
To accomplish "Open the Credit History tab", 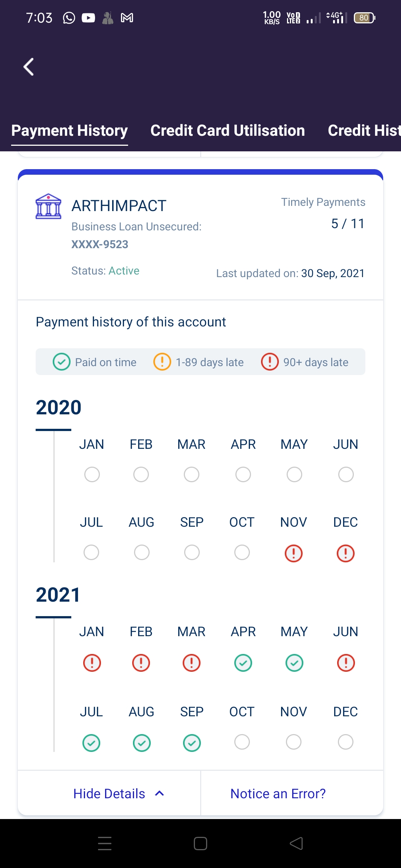I will point(364,131).
